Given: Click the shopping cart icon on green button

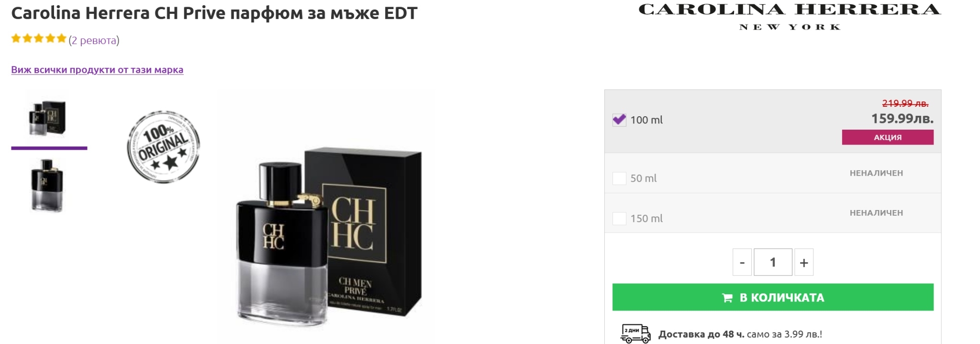Looking at the screenshot, I should 727,298.
